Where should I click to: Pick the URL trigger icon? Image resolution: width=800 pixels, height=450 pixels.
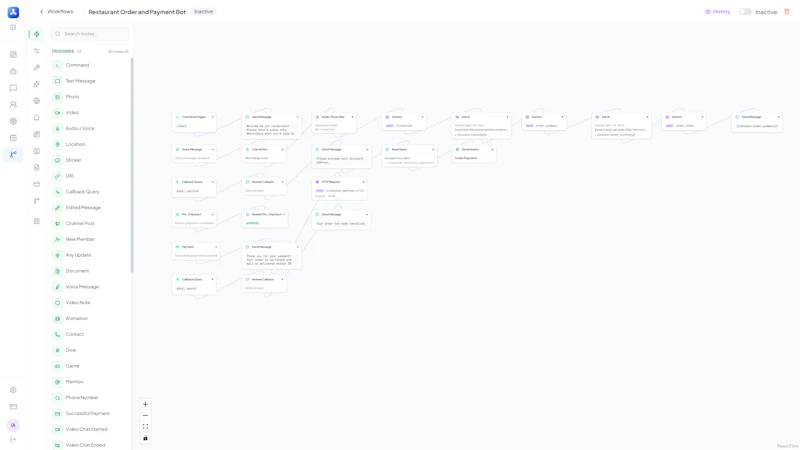(x=57, y=176)
